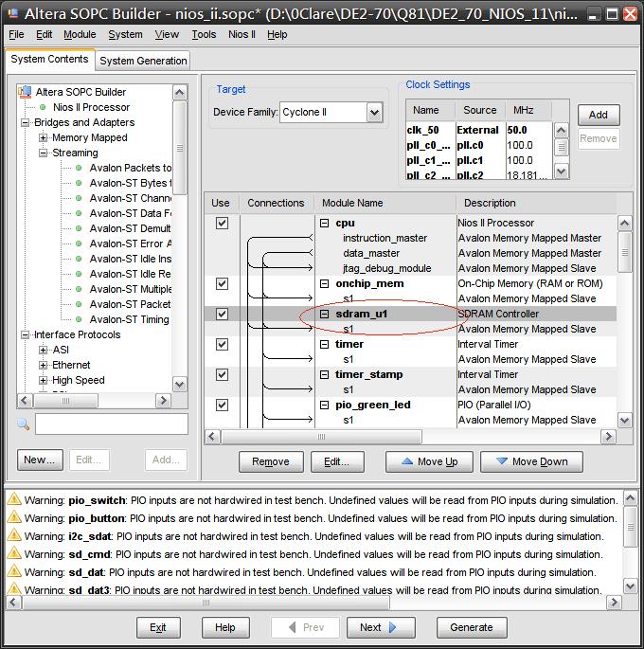Toggle the Use checkbox for timer_stamp
Viewport: 644px width, 649px height.
[x=223, y=374]
